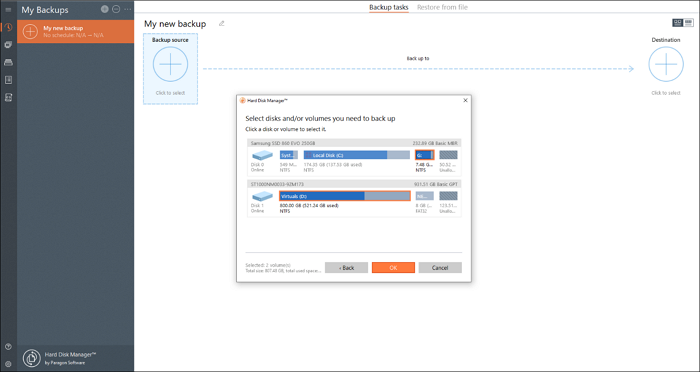Switch to the Restore from file tab
700x372 pixels.
tap(442, 7)
